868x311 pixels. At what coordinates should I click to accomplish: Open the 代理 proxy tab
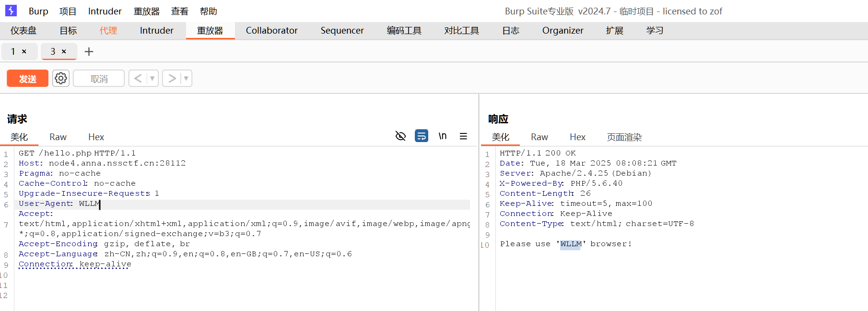[108, 31]
